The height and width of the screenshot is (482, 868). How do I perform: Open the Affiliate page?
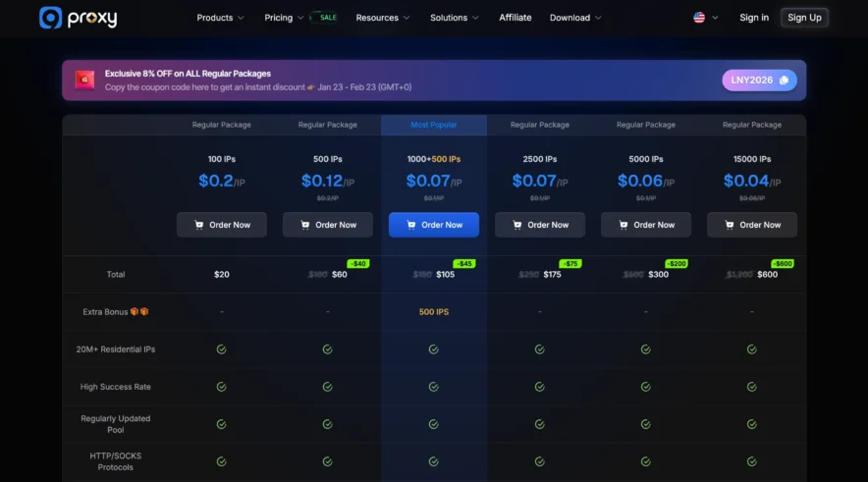tap(515, 18)
